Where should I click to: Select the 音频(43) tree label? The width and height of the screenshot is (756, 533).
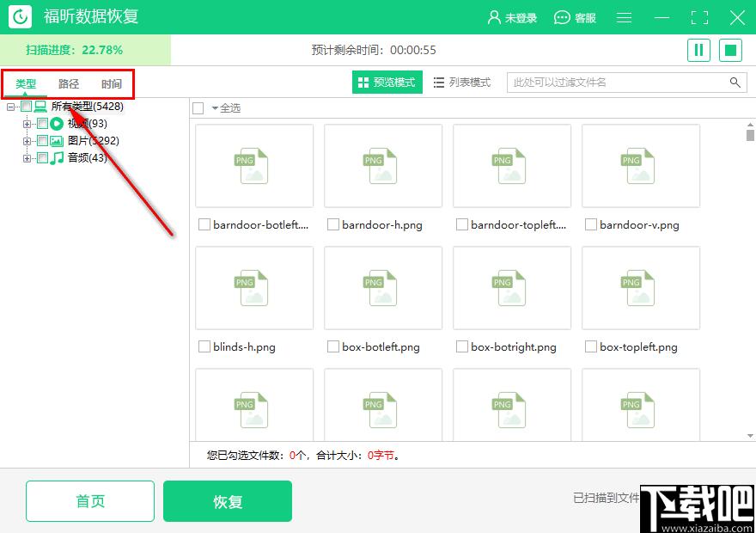(88, 157)
